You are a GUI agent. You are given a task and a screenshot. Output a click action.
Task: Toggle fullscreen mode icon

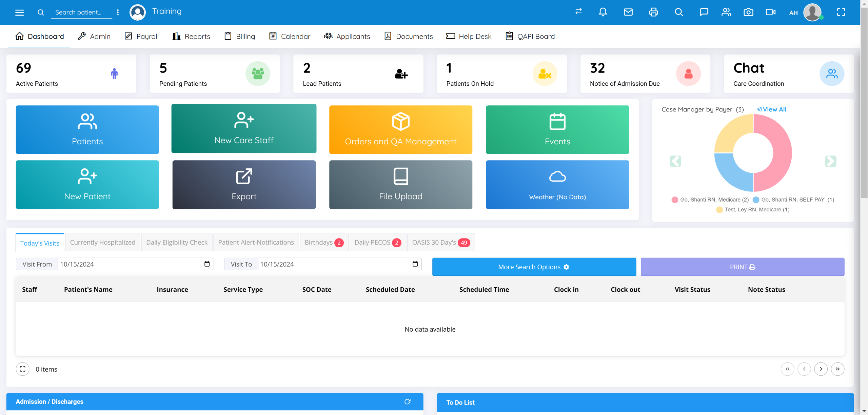tap(841, 12)
